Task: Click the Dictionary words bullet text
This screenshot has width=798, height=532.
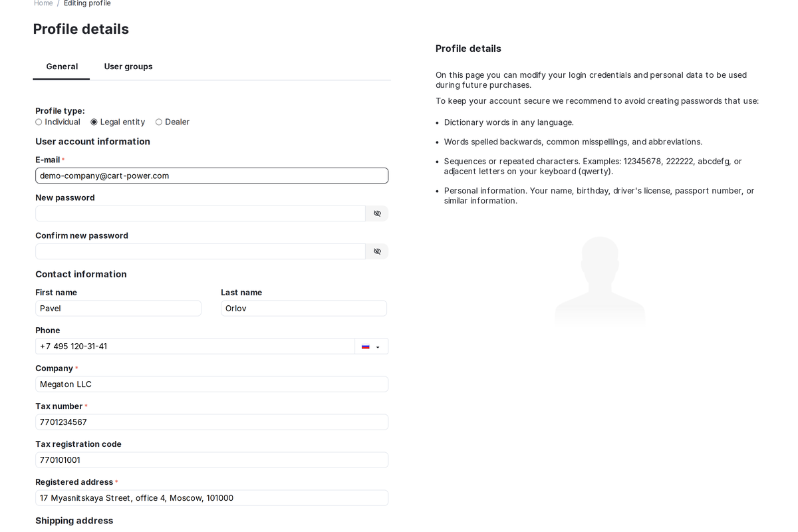Action: (x=509, y=122)
